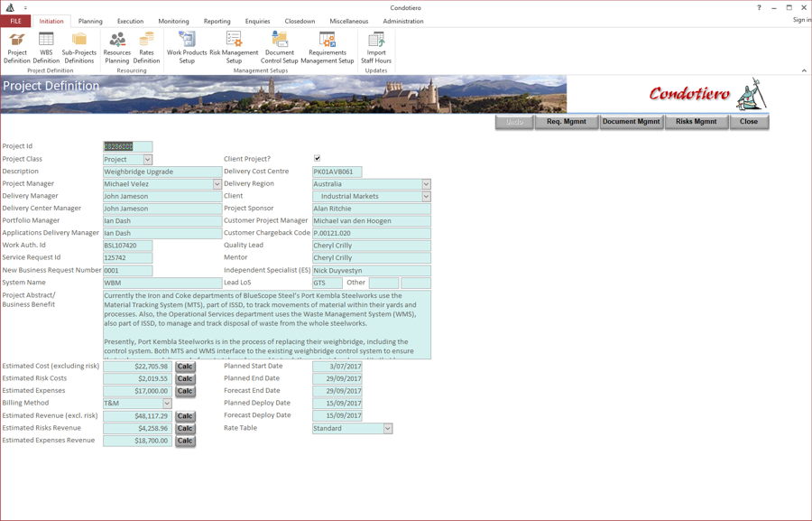
Task: Launch Resources Planning
Action: tap(117, 47)
